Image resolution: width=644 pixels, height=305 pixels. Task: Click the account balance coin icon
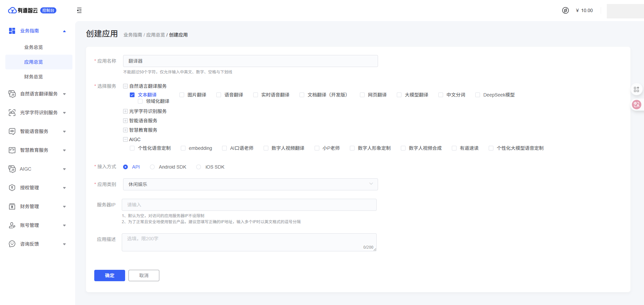[566, 10]
